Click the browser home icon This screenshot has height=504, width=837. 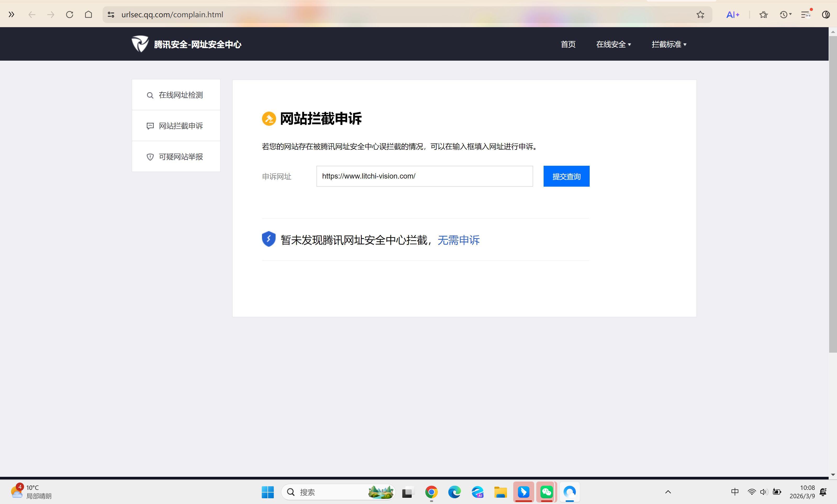tap(88, 15)
